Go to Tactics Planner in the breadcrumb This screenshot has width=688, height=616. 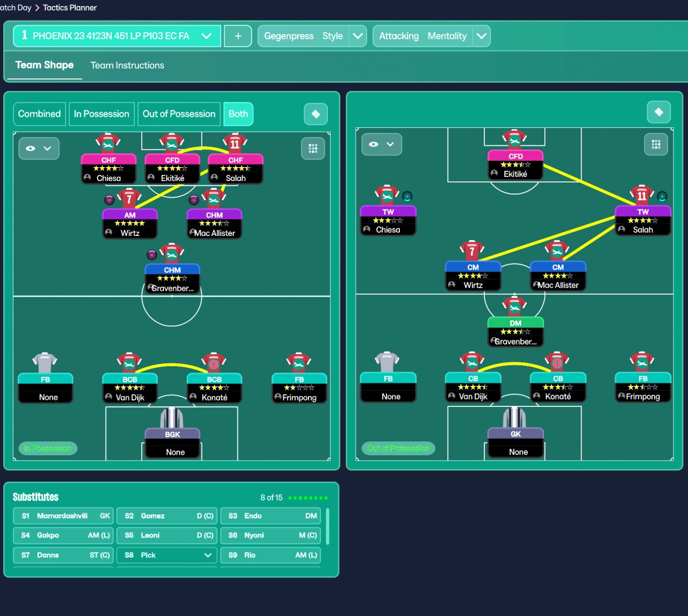click(70, 8)
